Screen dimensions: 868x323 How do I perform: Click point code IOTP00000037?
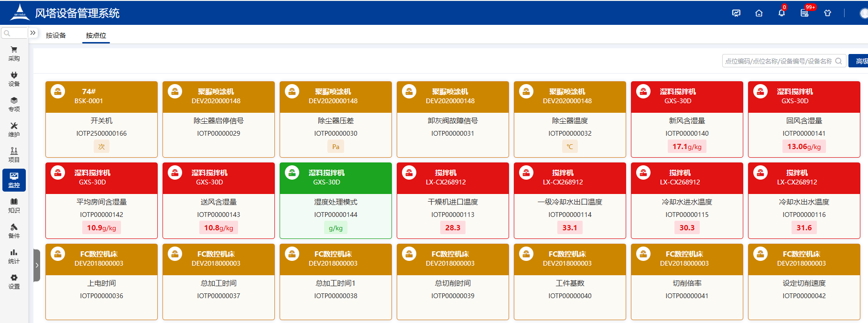[x=218, y=296]
